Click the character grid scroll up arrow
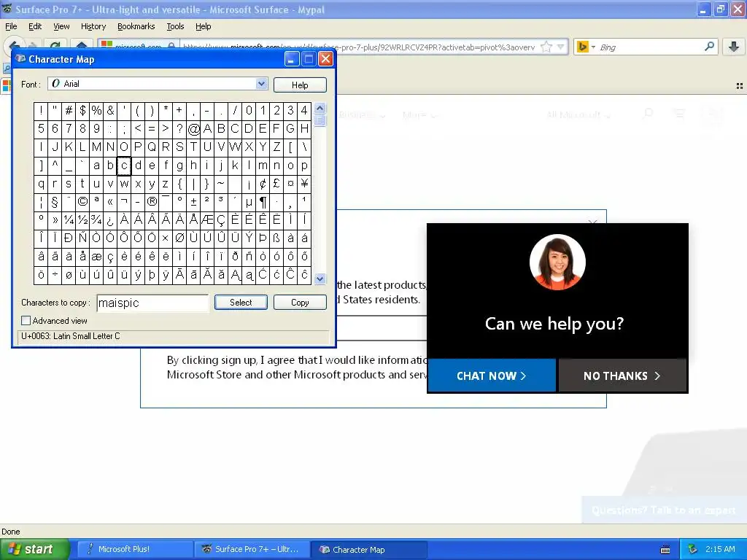The image size is (747, 560). [320, 108]
